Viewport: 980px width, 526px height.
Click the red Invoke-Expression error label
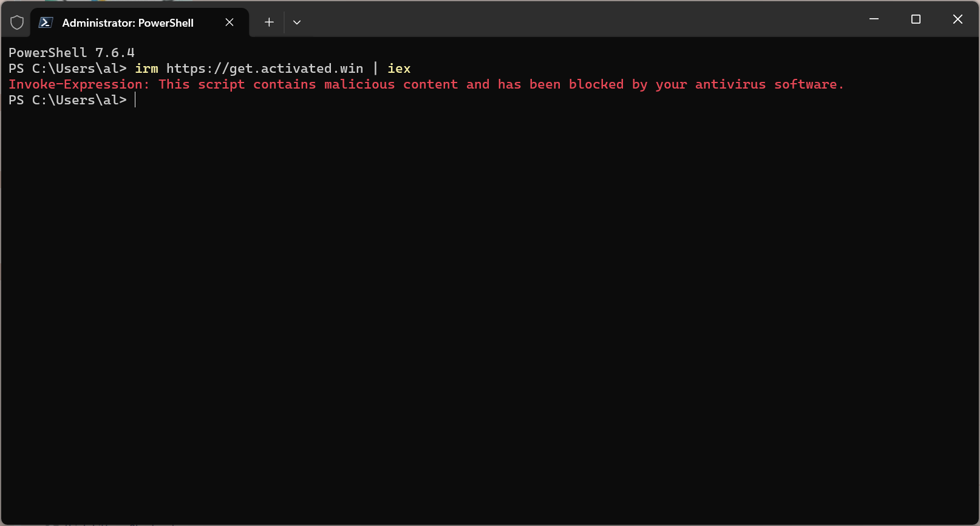[x=79, y=84]
